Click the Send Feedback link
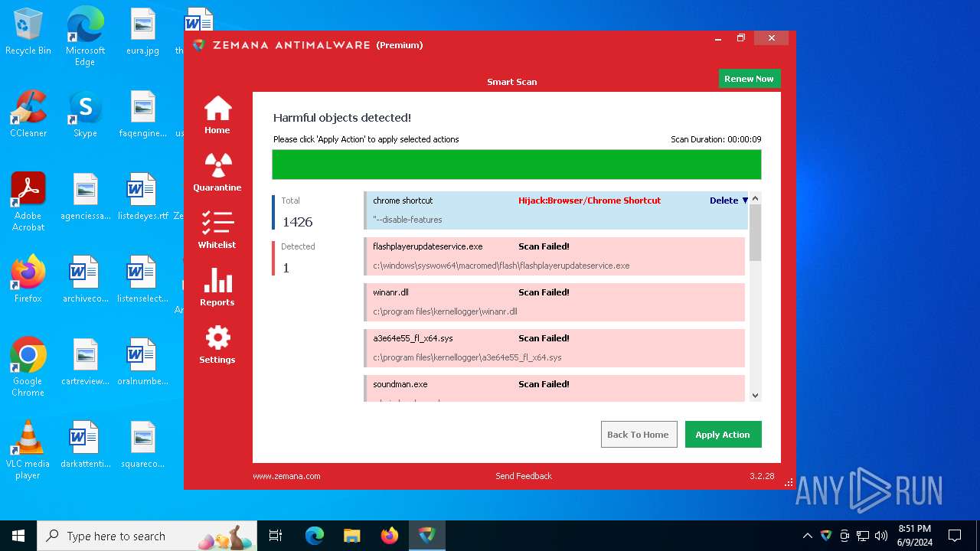This screenshot has width=980, height=551. (524, 476)
